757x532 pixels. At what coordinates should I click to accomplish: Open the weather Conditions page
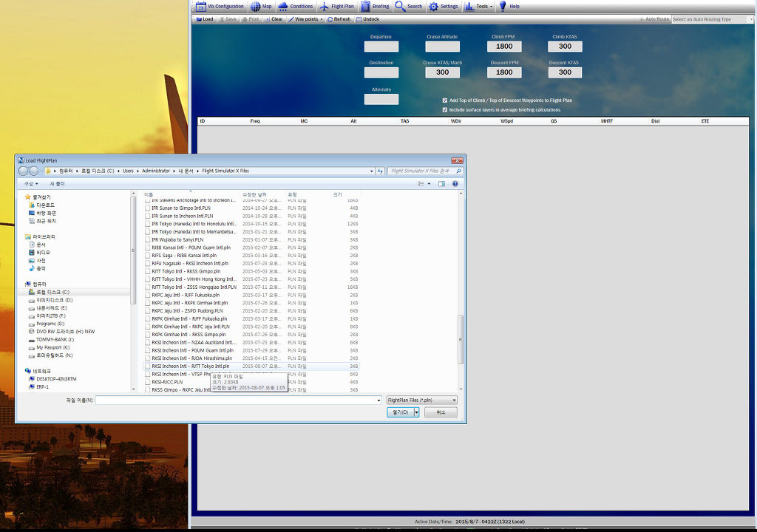[x=295, y=6]
